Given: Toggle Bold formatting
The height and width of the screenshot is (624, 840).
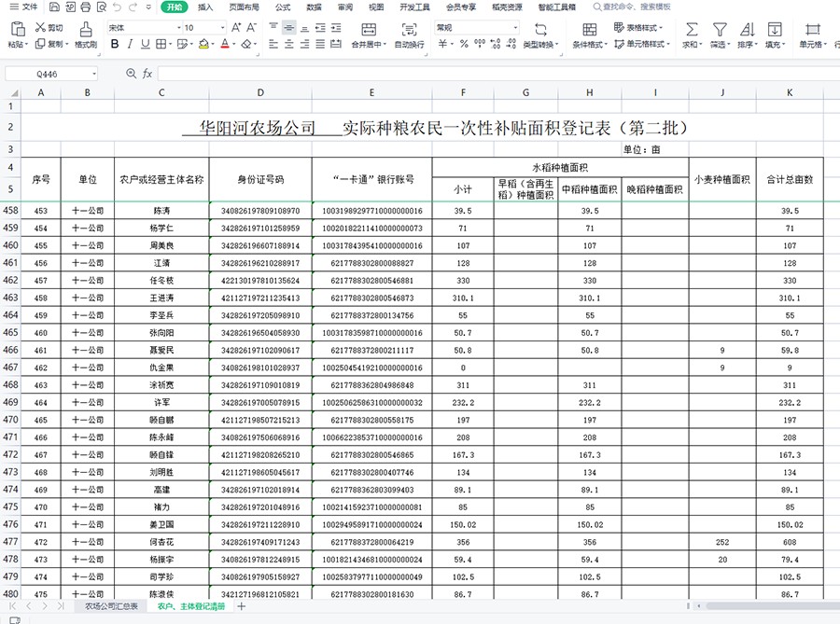Looking at the screenshot, I should (115, 44).
